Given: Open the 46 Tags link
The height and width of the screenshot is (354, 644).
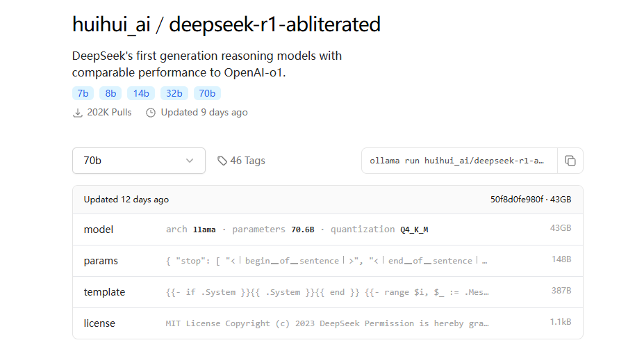Looking at the screenshot, I should click(x=242, y=161).
